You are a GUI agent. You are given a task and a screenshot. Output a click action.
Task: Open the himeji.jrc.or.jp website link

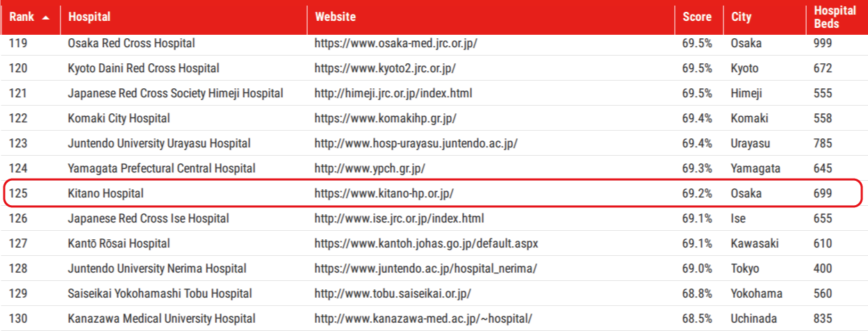393,93
